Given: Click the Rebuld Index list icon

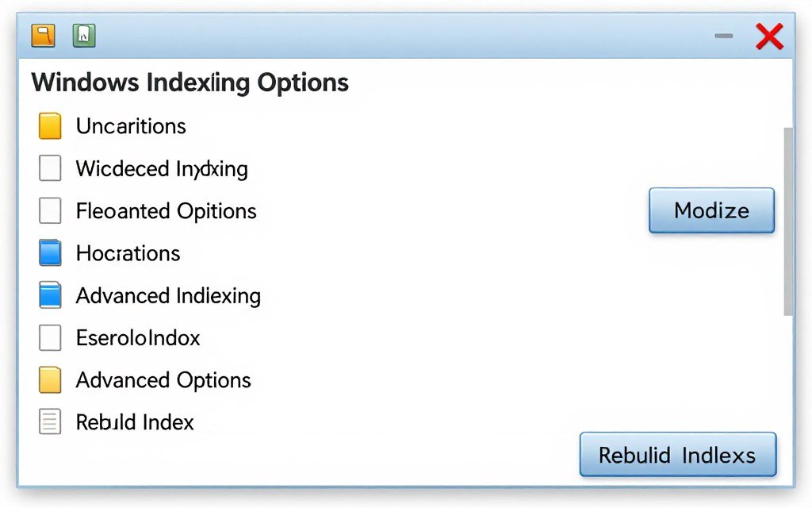Looking at the screenshot, I should [x=49, y=421].
